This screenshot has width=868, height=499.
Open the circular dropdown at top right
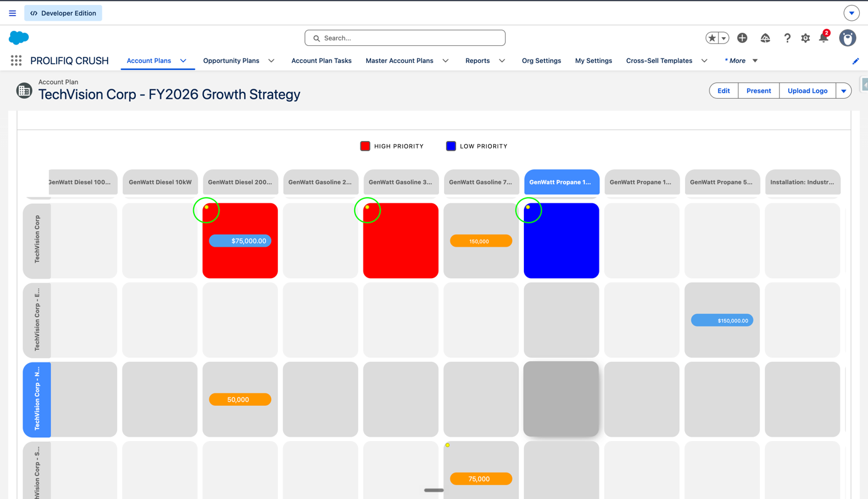[x=852, y=13]
